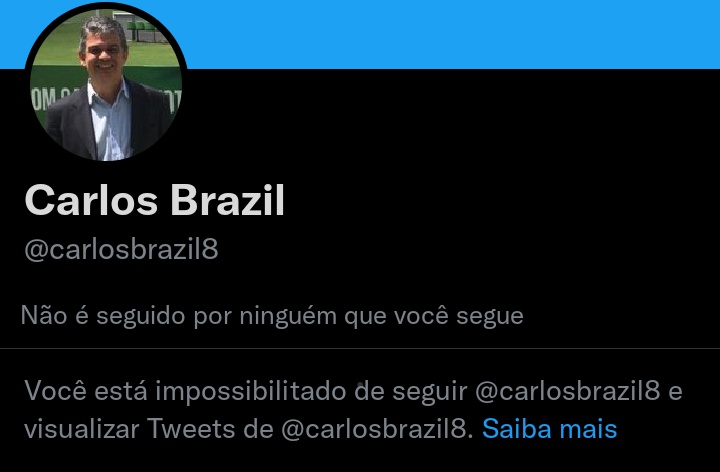
Task: Click the thin divider line above blocked message
Action: coord(360,348)
